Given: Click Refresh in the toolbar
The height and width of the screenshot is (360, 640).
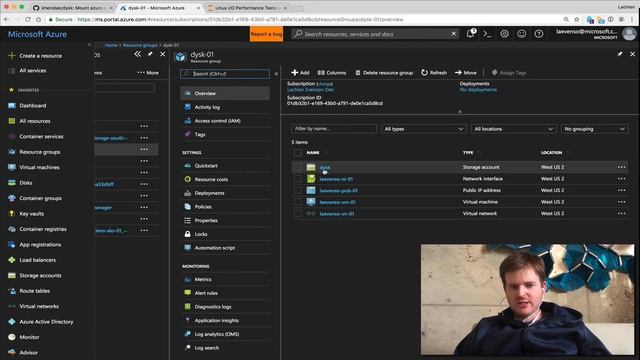Looking at the screenshot, I should tap(434, 73).
